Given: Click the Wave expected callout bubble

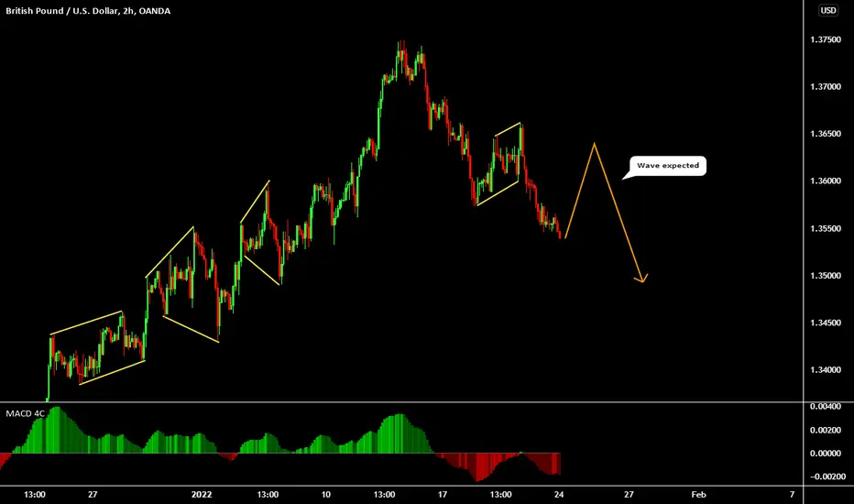Looking at the screenshot, I should tap(668, 166).
